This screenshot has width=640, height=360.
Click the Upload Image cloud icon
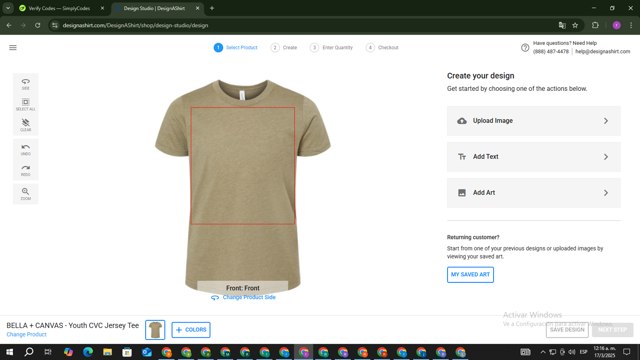click(462, 121)
